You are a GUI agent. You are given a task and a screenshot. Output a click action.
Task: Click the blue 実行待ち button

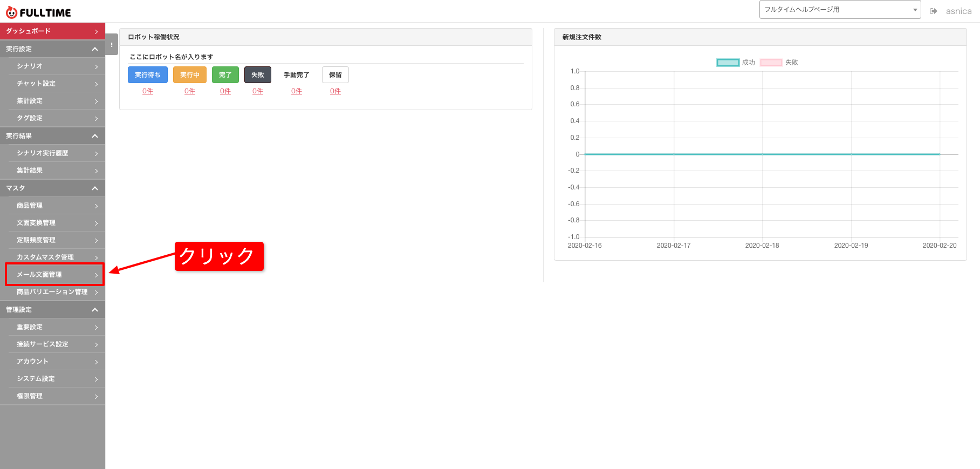coord(148,75)
